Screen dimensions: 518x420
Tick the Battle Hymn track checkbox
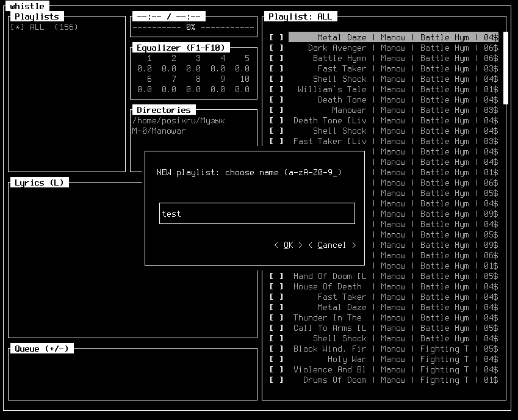tap(276, 58)
